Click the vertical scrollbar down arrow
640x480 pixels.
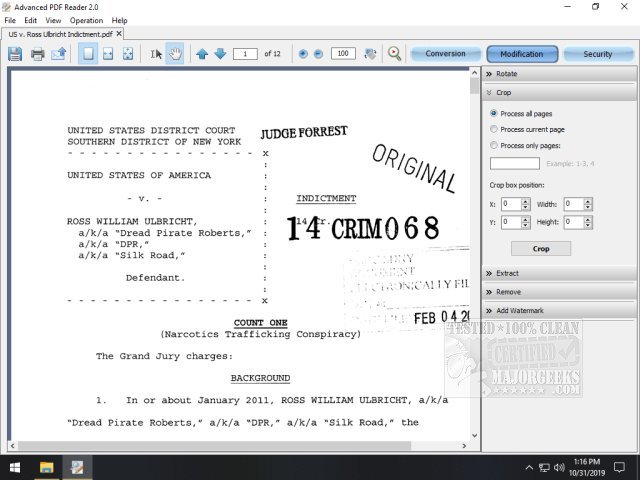474,435
